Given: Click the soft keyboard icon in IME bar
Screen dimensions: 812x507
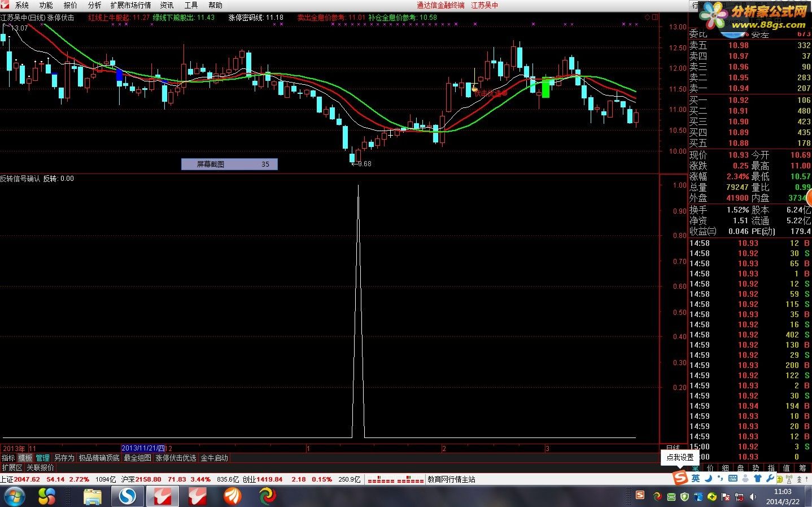Looking at the screenshot, I should pos(733,478).
